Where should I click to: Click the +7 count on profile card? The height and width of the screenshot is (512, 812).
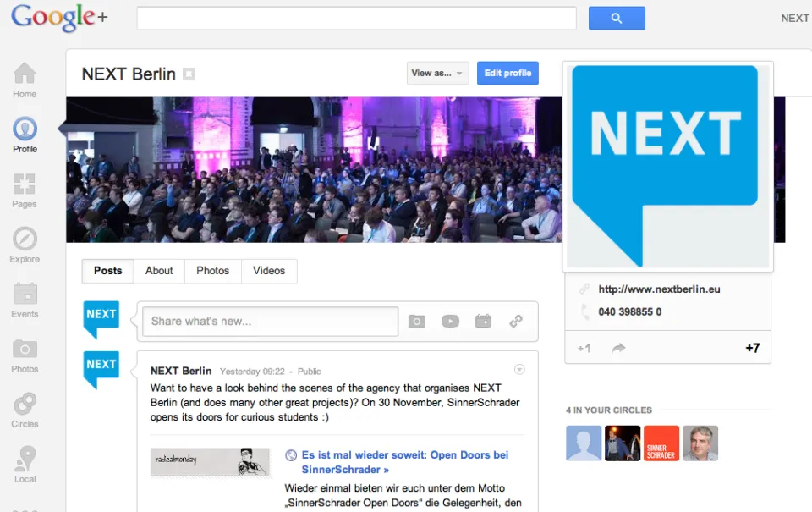click(x=753, y=348)
